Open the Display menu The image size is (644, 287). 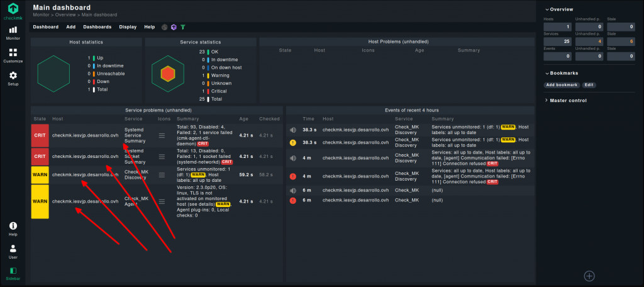point(128,27)
